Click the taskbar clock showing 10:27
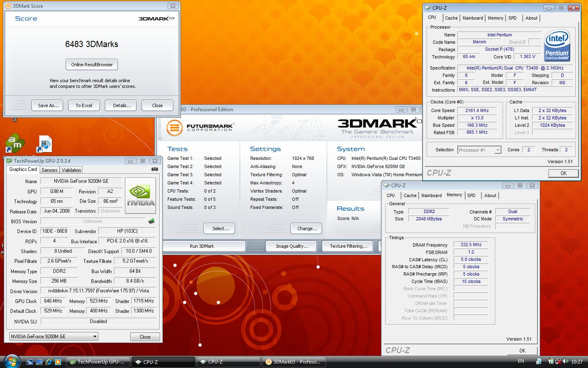Image resolution: width=588 pixels, height=368 pixels. [577, 362]
